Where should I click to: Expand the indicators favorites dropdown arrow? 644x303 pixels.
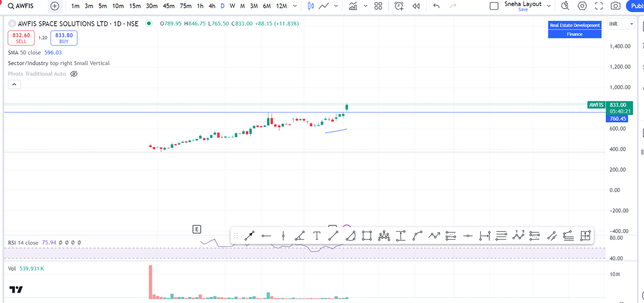(x=365, y=6)
